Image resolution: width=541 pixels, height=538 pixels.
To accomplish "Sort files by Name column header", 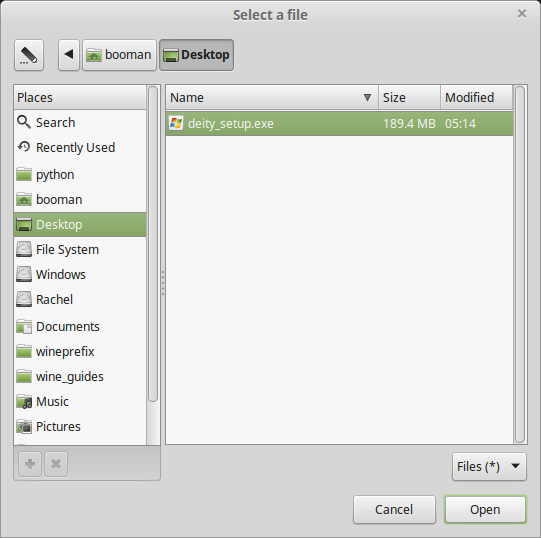I will point(272,97).
